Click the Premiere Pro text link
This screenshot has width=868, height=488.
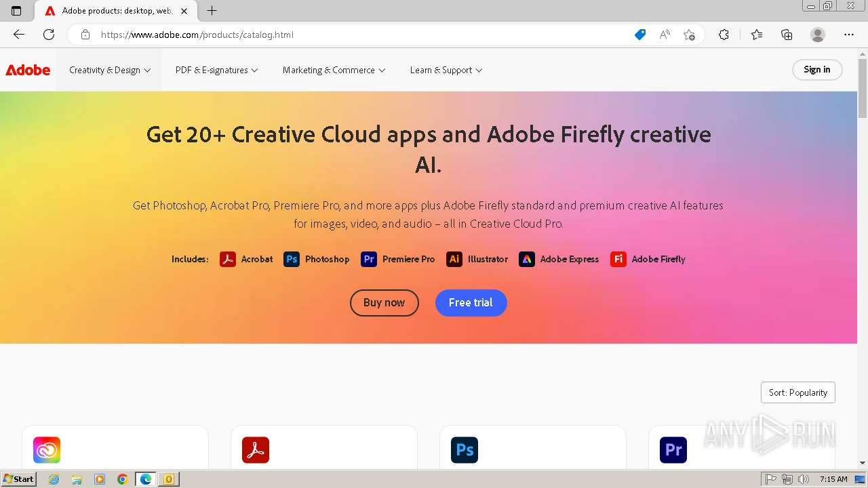(x=409, y=259)
